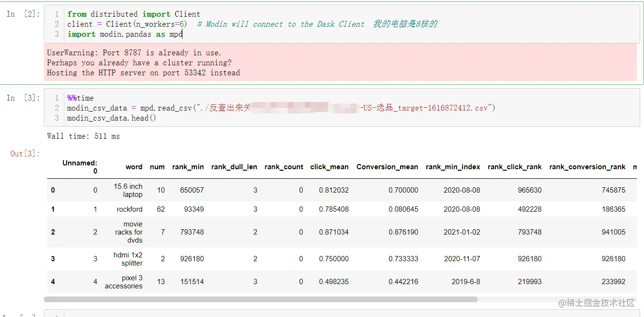
Task: Click the 'rank_conversion_rank' column header
Action: pos(587,167)
